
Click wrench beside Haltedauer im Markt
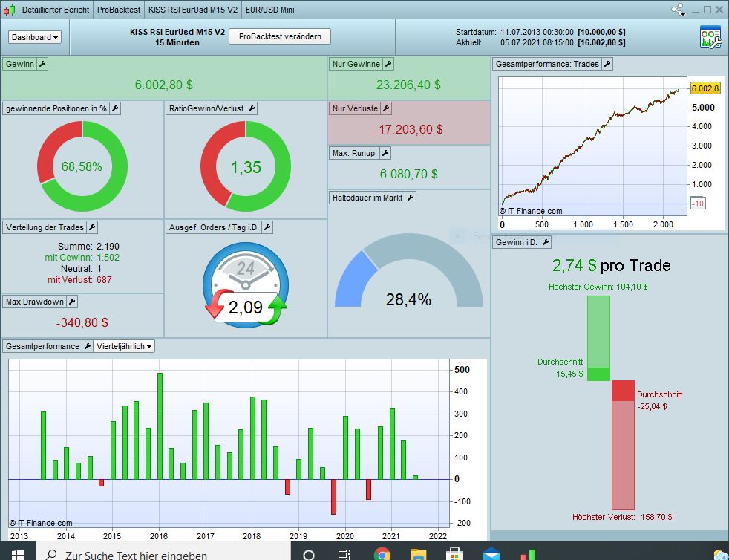click(x=411, y=198)
